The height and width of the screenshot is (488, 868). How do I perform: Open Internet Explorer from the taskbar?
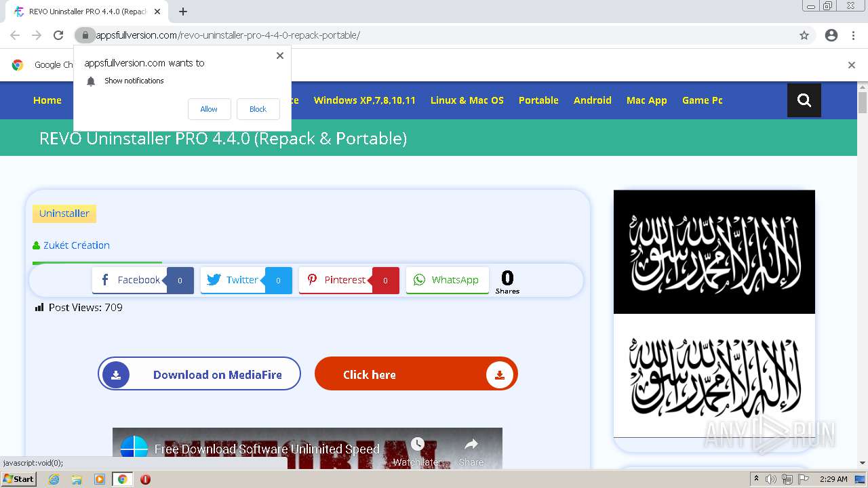tap(54, 479)
